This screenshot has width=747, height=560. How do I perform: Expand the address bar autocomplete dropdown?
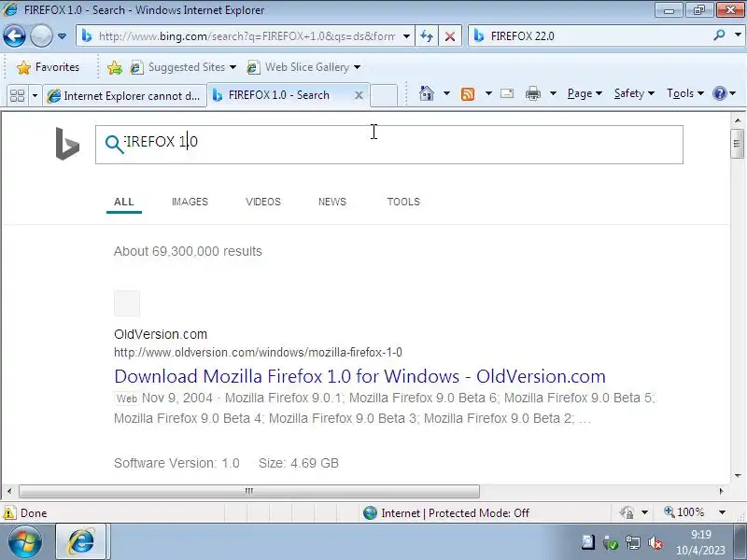(406, 36)
